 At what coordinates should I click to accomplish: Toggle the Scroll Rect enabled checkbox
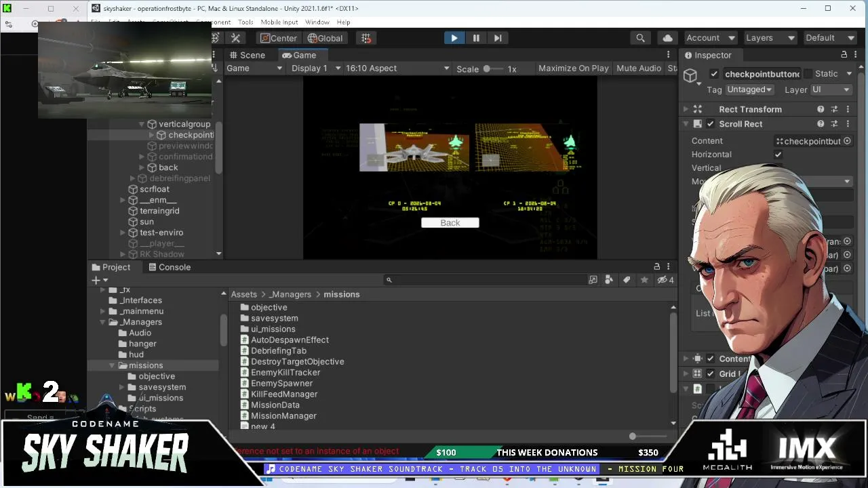click(710, 124)
